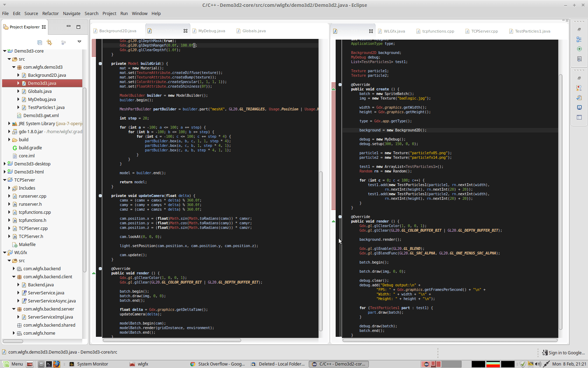Viewport: 588px width, 368px height.
Task: Open Tasks view clipboard icon
Action: (579, 98)
